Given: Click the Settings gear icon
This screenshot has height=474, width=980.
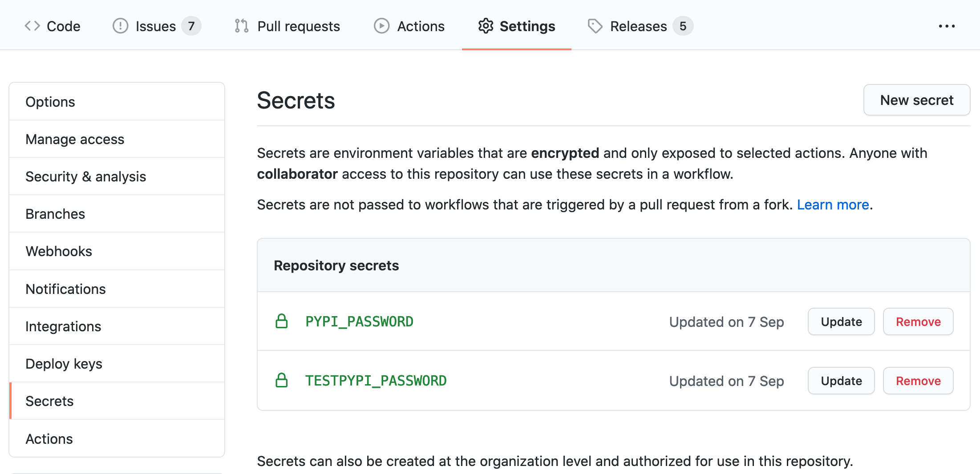Looking at the screenshot, I should 486,26.
